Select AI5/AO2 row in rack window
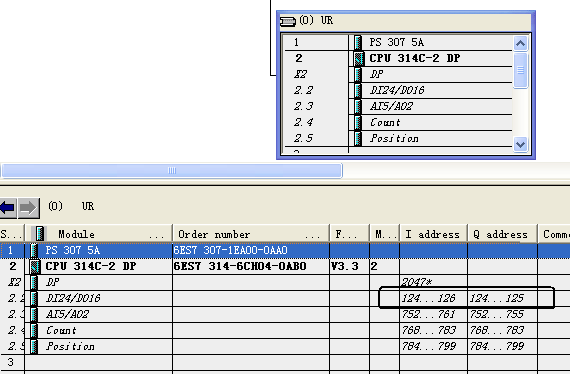 398,106
